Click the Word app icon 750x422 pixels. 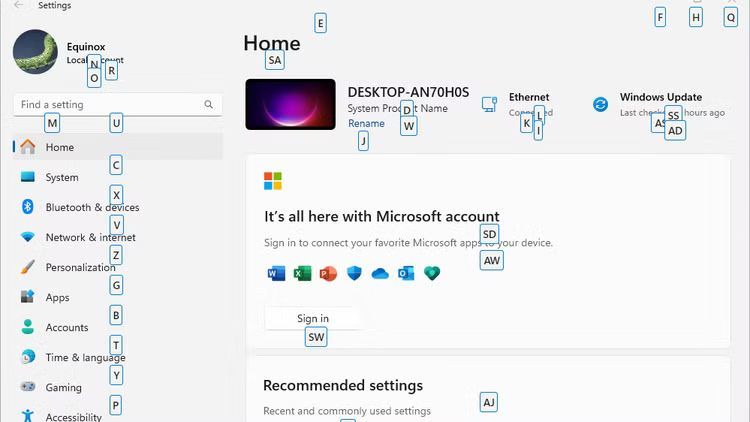click(276, 273)
